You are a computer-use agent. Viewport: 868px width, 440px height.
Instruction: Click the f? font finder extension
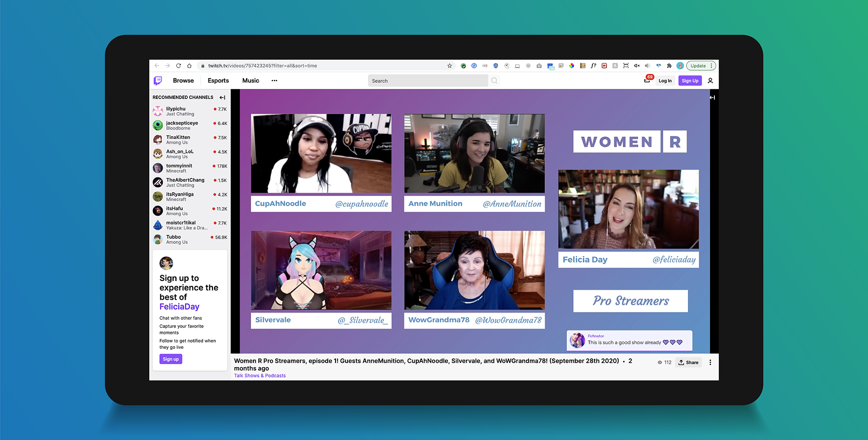click(593, 66)
